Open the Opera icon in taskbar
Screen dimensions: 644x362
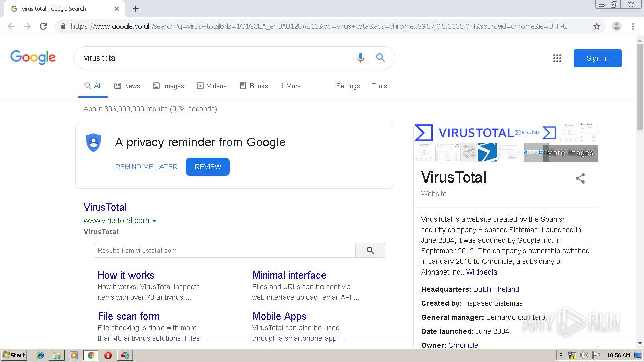click(x=108, y=355)
